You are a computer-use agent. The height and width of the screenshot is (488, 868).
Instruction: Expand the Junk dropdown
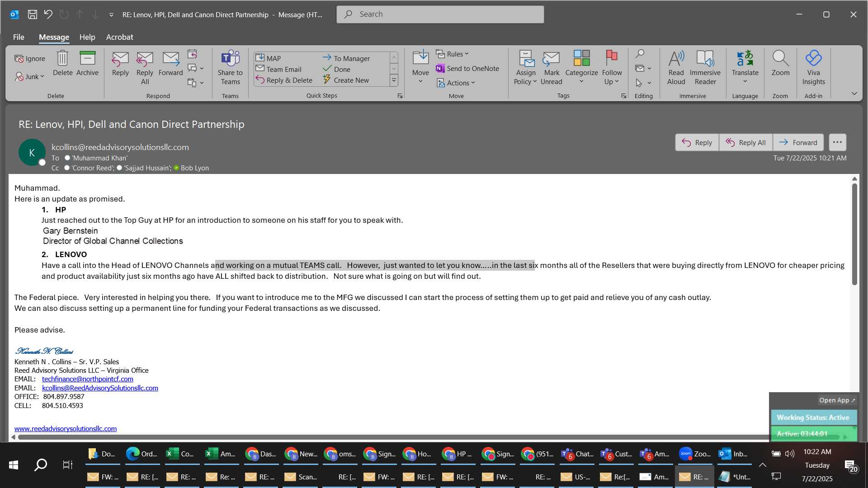[x=42, y=76]
